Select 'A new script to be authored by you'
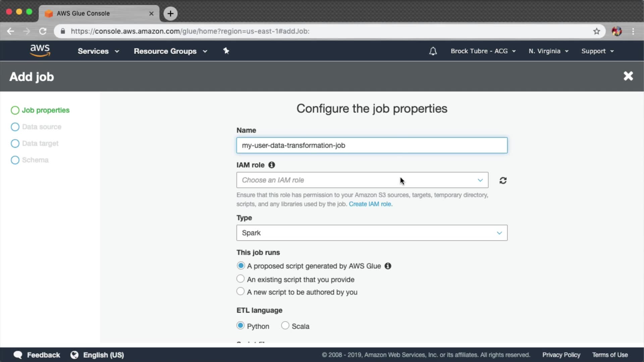 [240, 292]
